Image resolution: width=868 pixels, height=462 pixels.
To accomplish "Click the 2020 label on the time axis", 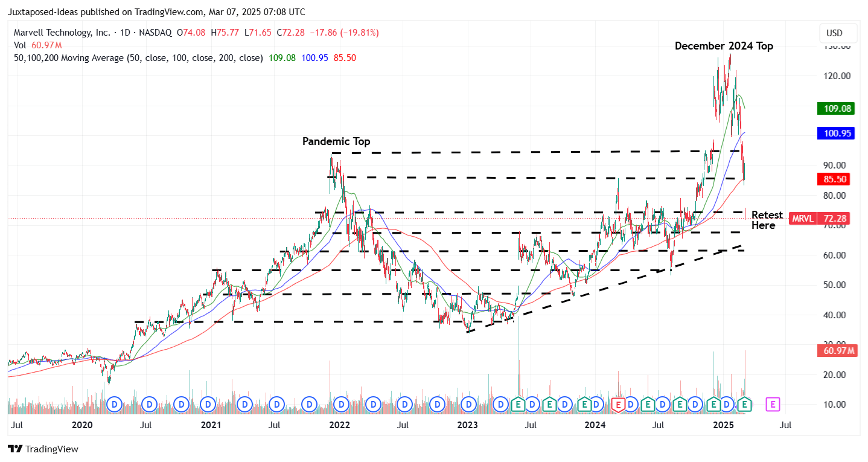I will coord(82,425).
